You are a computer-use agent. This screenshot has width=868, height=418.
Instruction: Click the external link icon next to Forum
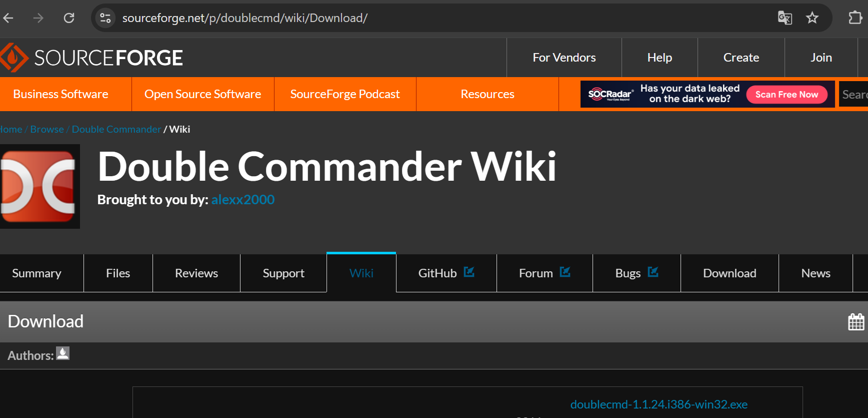[x=565, y=272]
